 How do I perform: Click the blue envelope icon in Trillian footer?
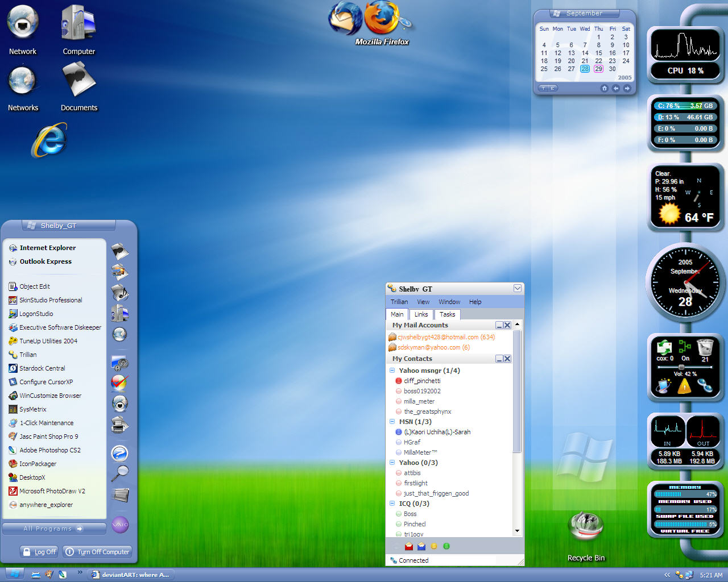421,546
